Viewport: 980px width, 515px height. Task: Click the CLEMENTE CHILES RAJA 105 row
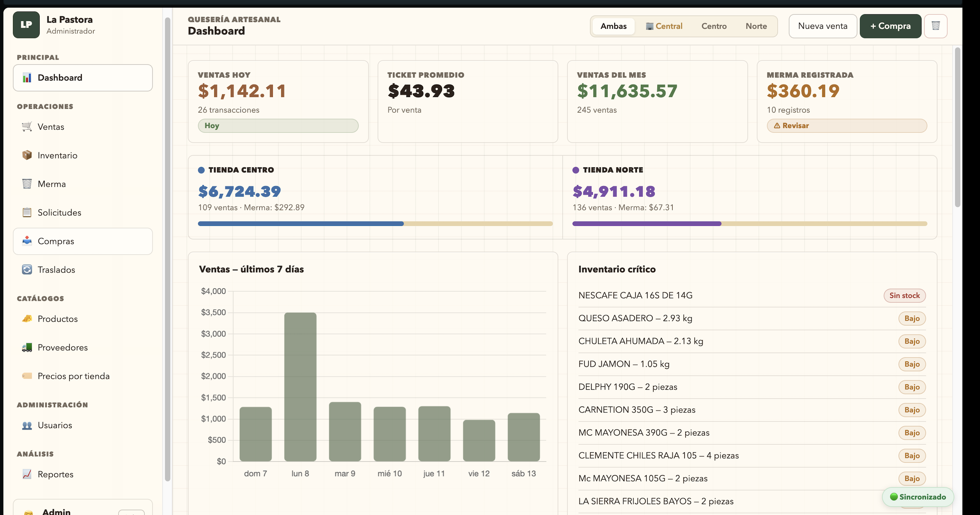coord(752,455)
